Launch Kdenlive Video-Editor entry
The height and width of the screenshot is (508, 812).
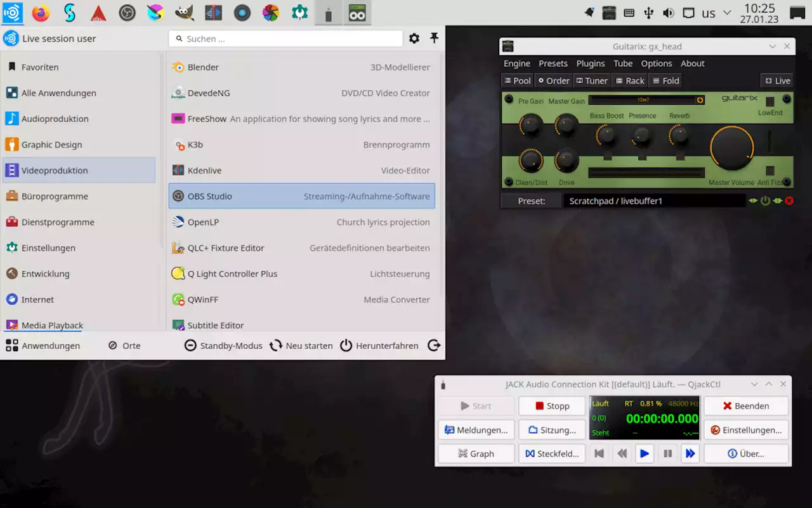click(x=301, y=171)
